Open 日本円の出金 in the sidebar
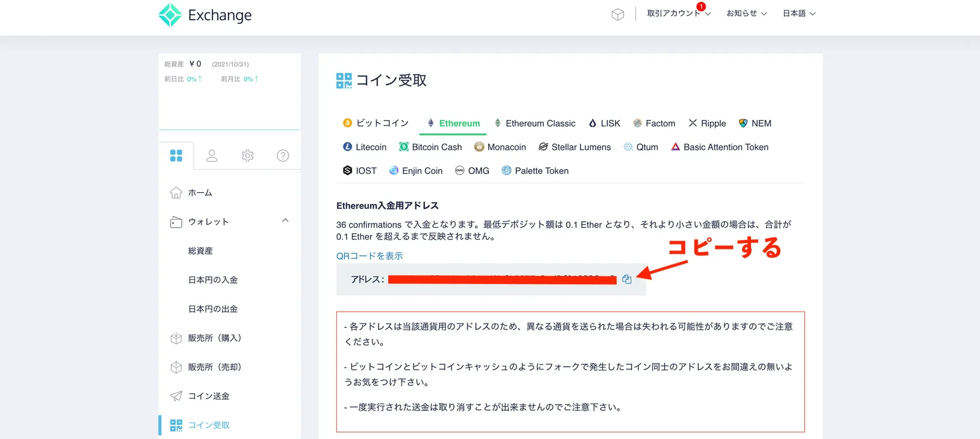 [213, 309]
